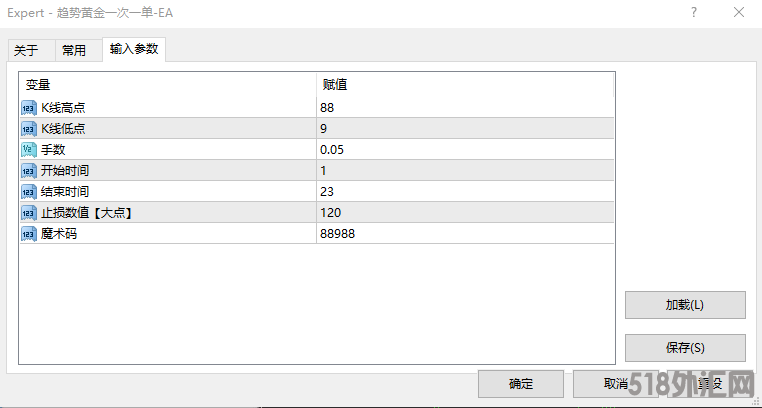This screenshot has width=762, height=408.
Task: Open the 常用 tab
Action: pyautogui.click(x=74, y=51)
